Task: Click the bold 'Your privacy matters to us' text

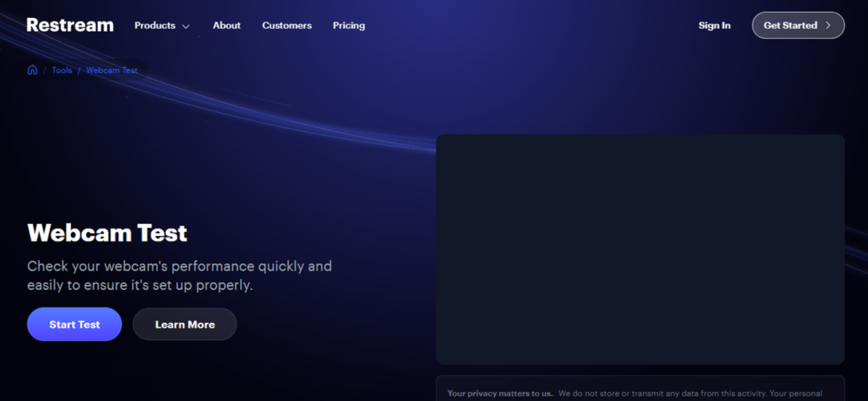Action: click(x=499, y=393)
